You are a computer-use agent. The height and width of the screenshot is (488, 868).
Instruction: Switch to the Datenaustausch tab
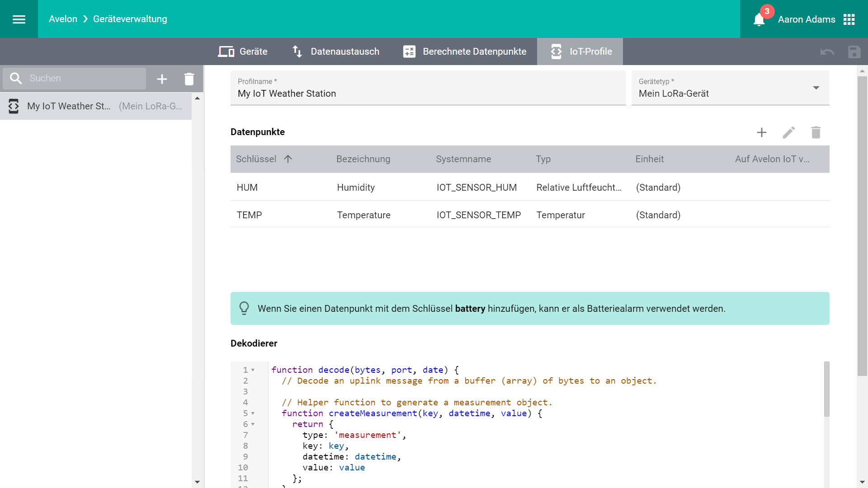[x=335, y=52]
